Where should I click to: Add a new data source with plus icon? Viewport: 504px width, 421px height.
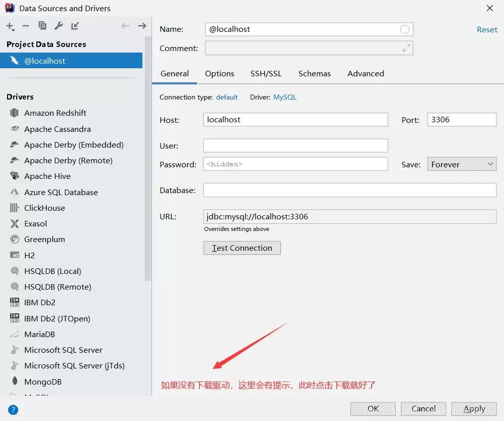pos(10,26)
